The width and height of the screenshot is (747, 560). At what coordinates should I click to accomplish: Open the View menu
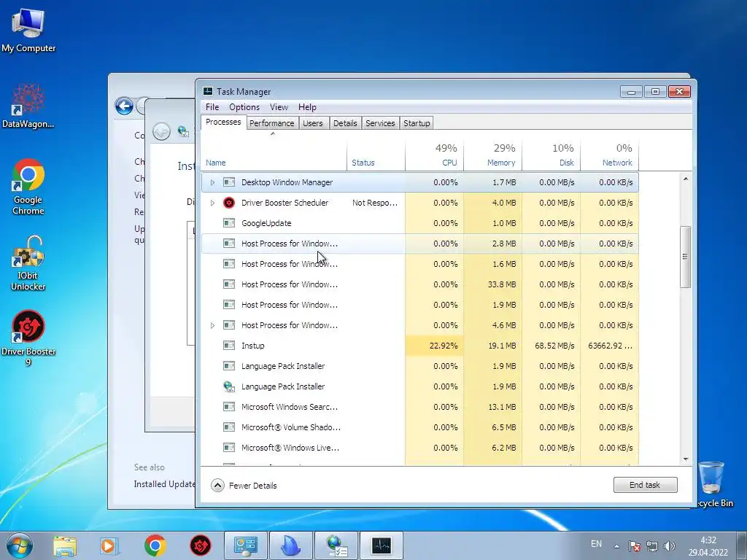[x=279, y=107]
